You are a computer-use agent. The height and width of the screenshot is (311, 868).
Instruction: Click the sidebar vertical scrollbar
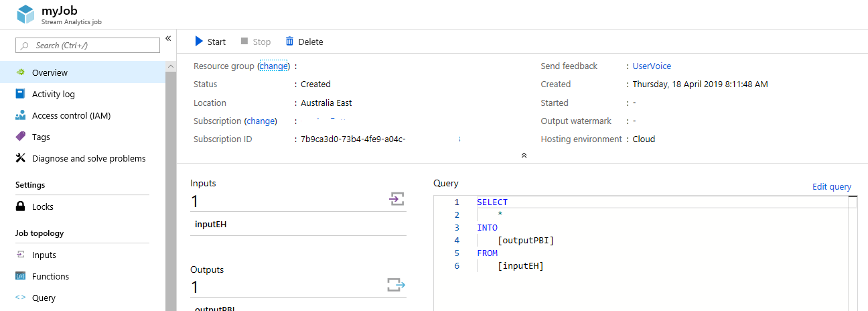171,188
